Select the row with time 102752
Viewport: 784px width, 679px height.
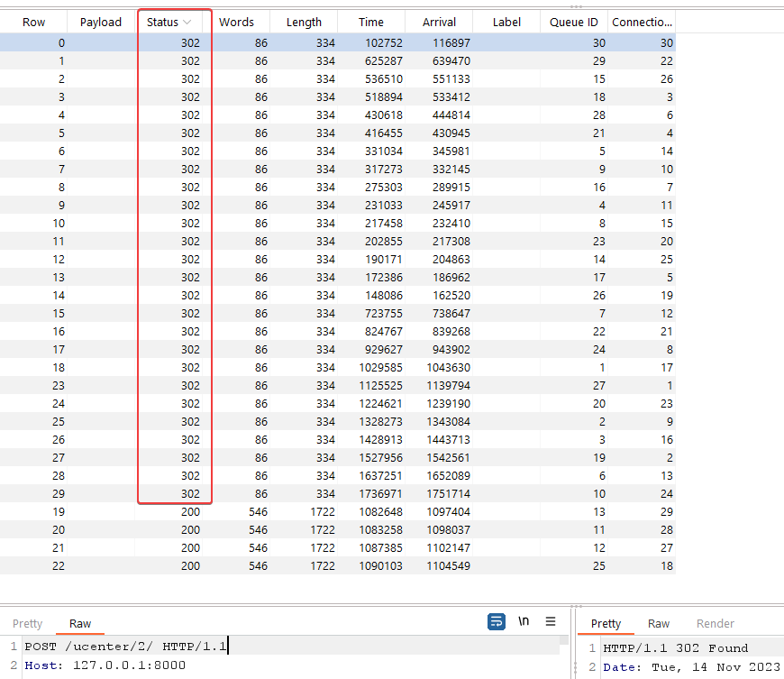pos(338,42)
